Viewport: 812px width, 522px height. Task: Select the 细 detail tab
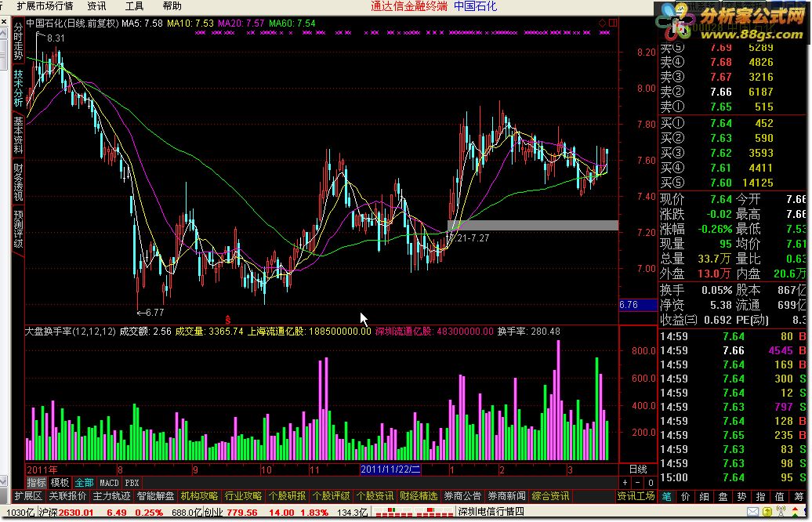pos(705,497)
